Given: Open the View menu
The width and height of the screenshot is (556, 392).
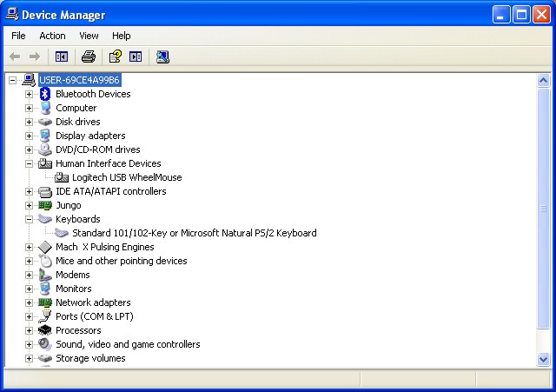Looking at the screenshot, I should pyautogui.click(x=89, y=36).
